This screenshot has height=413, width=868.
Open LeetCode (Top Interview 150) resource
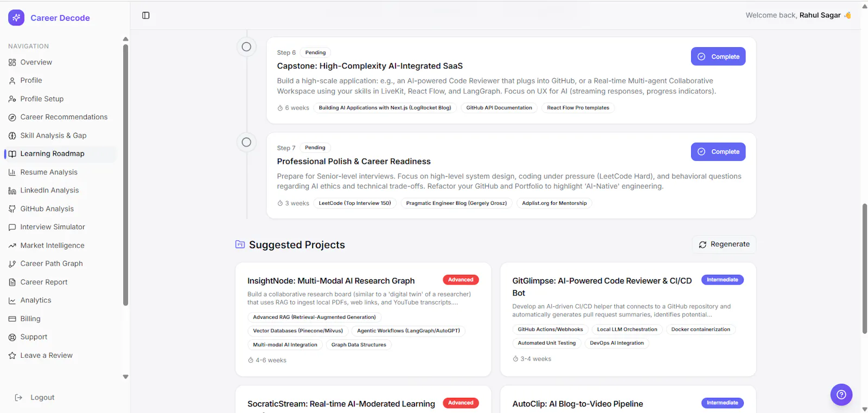(x=355, y=203)
